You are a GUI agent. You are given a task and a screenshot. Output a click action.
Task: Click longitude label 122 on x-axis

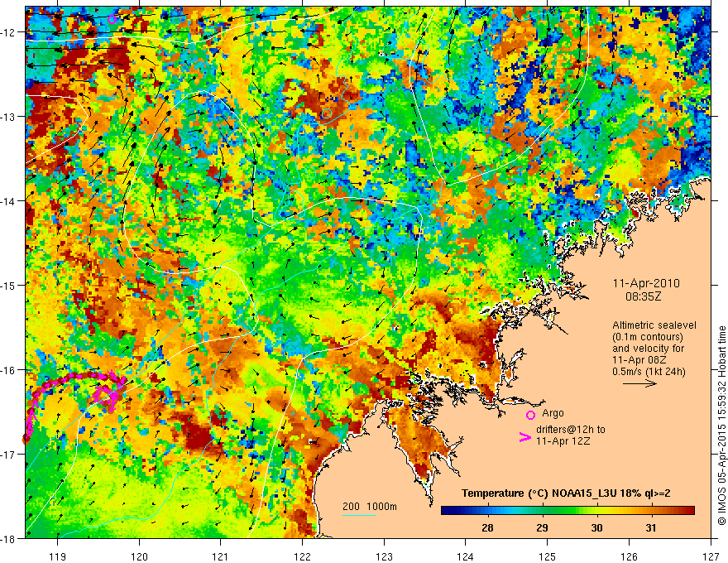(302, 556)
